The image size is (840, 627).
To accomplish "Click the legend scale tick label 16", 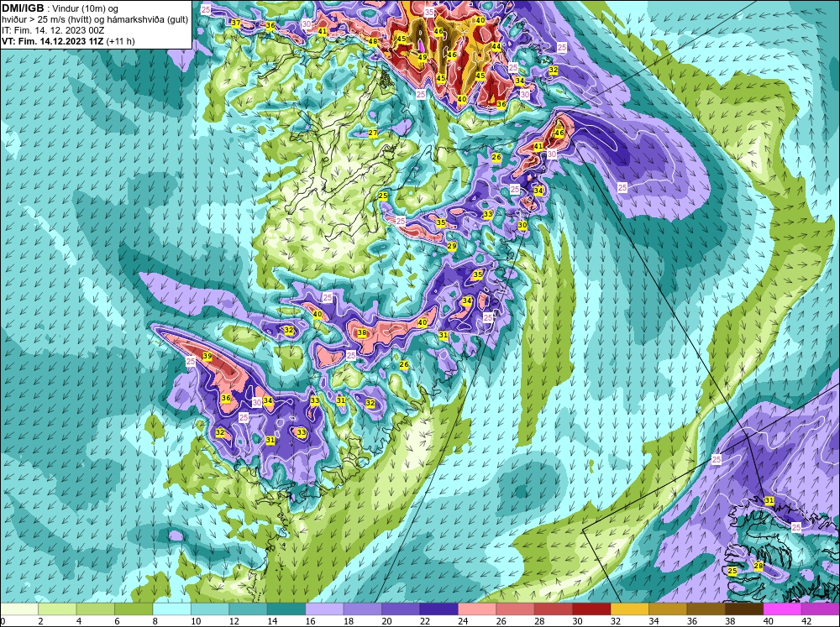I will click(310, 621).
